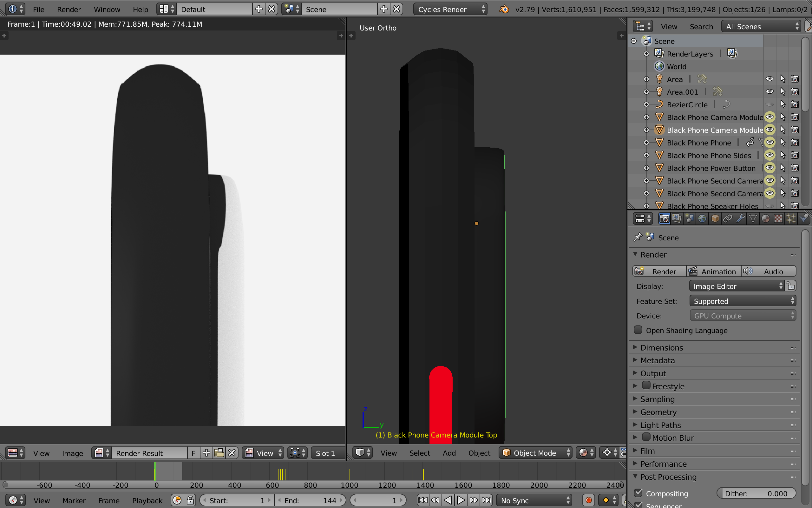Click the Info editor type icon
This screenshot has height=508, width=812.
click(16, 9)
